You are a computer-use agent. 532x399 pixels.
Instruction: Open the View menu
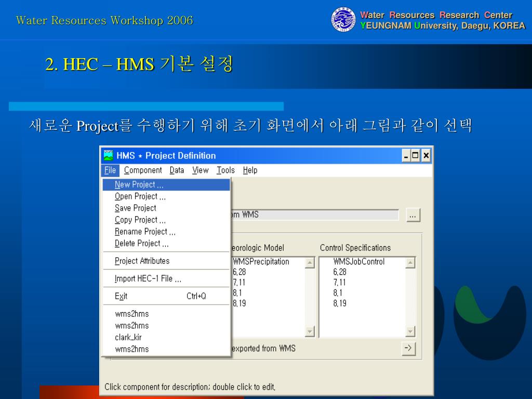coord(200,170)
